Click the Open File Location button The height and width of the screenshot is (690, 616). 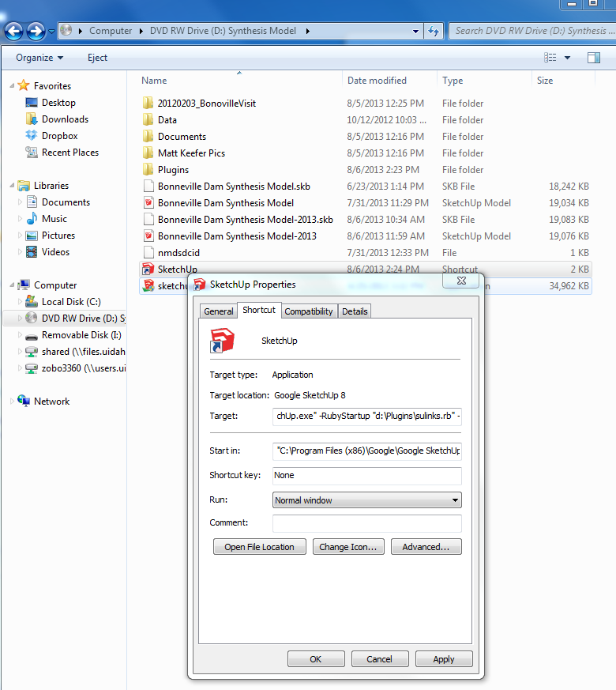click(x=259, y=547)
